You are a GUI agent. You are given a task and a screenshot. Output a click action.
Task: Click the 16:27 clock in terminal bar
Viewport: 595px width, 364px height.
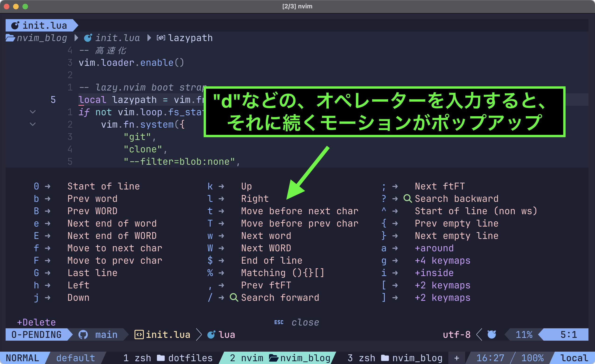click(x=490, y=358)
